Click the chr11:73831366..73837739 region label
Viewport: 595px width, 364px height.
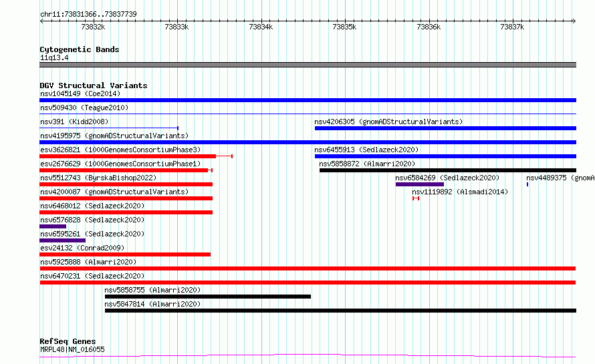(x=88, y=14)
